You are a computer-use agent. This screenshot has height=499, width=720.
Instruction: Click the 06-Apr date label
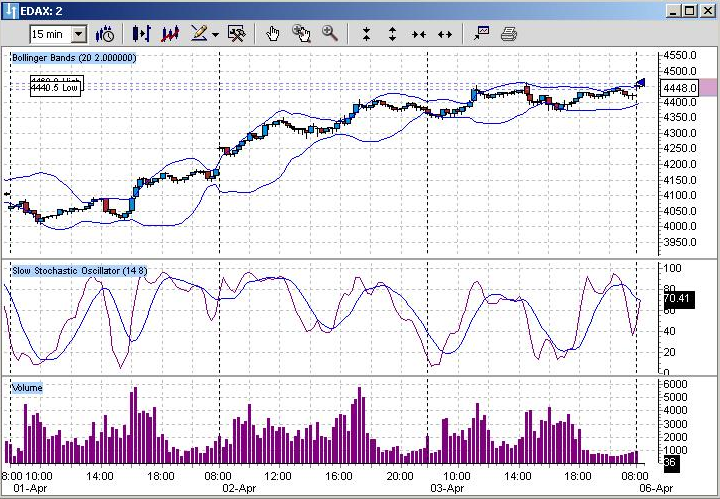(656, 488)
